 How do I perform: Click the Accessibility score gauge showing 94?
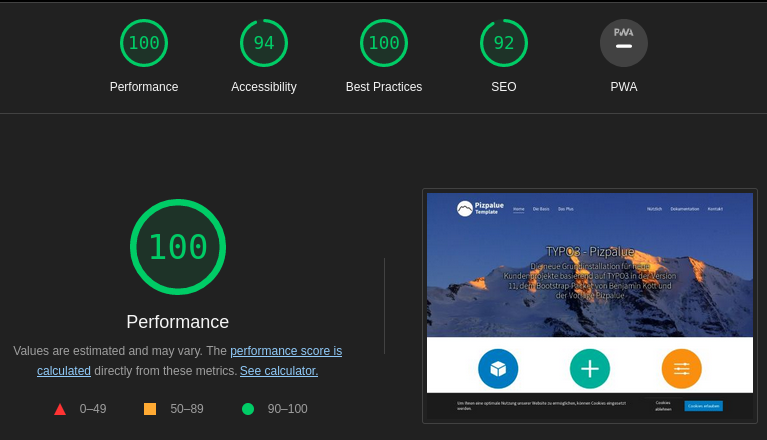click(264, 43)
